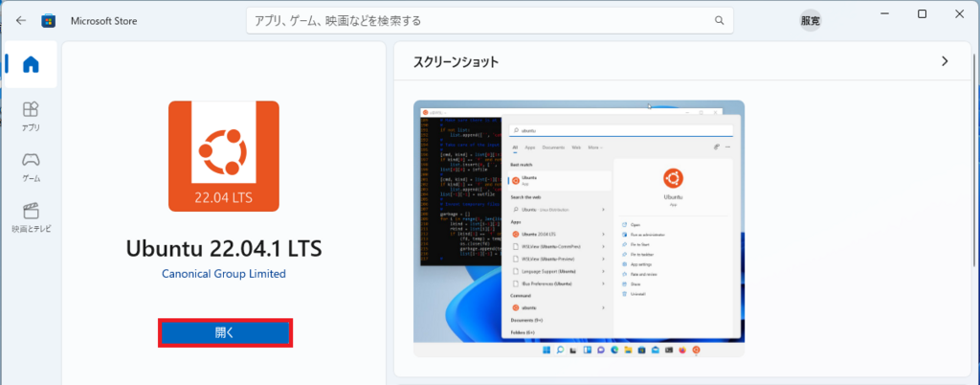980x385 pixels.
Task: Click the Microsoft Store title text
Action: click(x=103, y=21)
